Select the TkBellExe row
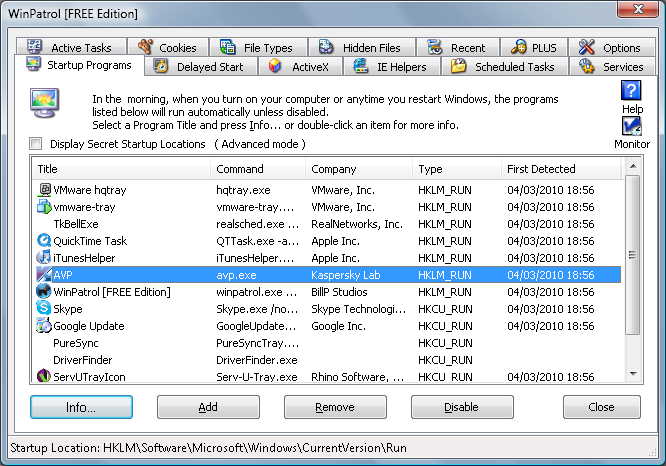Viewport: 666px width, 466px height. [327, 224]
